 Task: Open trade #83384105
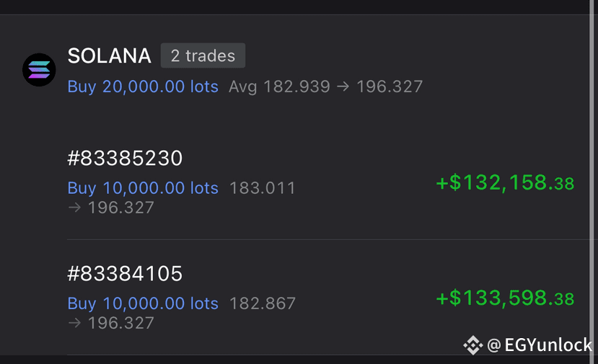[x=125, y=273]
